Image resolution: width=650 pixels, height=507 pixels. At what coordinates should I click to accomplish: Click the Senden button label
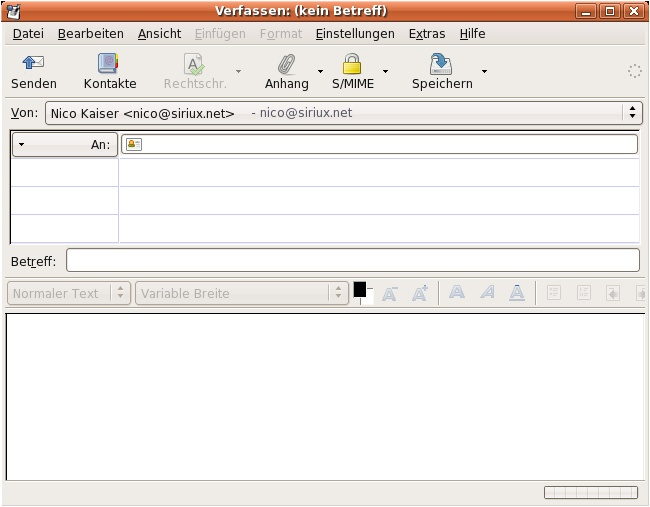click(34, 84)
